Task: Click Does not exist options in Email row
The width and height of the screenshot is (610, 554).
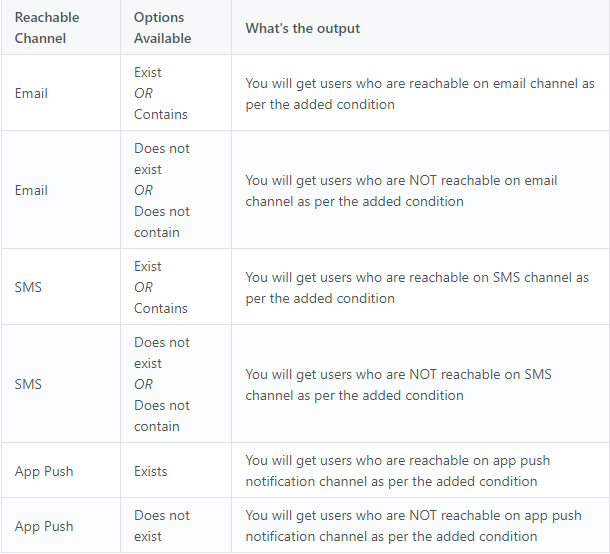Action: click(161, 159)
